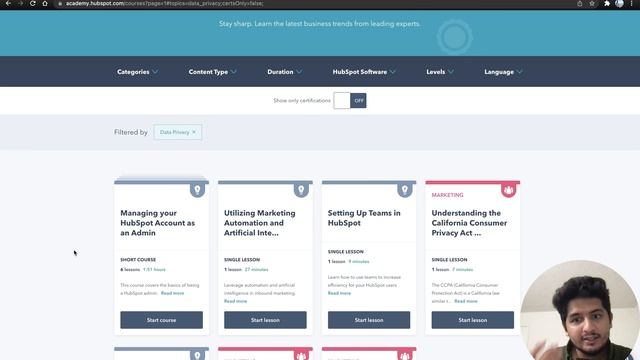Open the Content Type filter dropdown
Image resolution: width=640 pixels, height=360 pixels.
click(212, 72)
